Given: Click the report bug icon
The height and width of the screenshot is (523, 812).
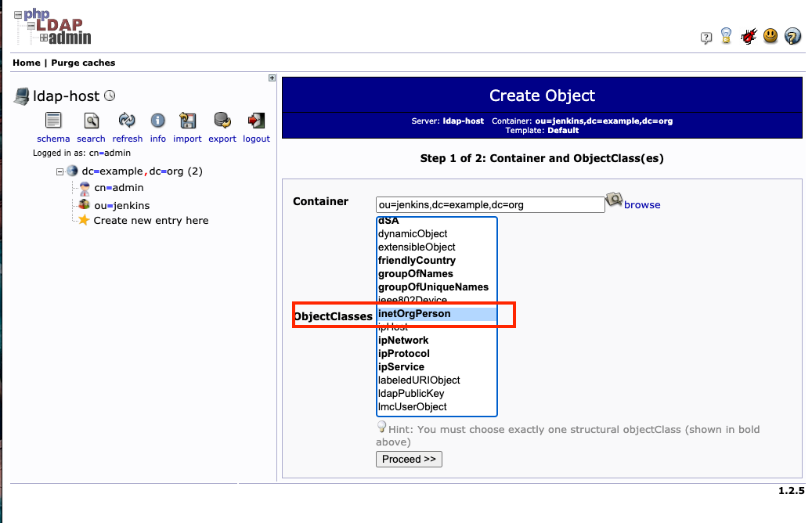Looking at the screenshot, I should (x=749, y=36).
